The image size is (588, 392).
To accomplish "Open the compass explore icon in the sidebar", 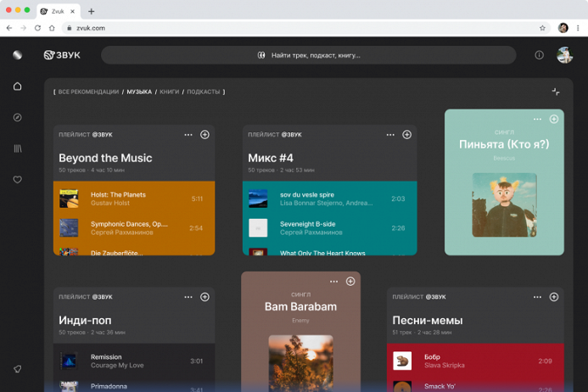I will coord(17,117).
